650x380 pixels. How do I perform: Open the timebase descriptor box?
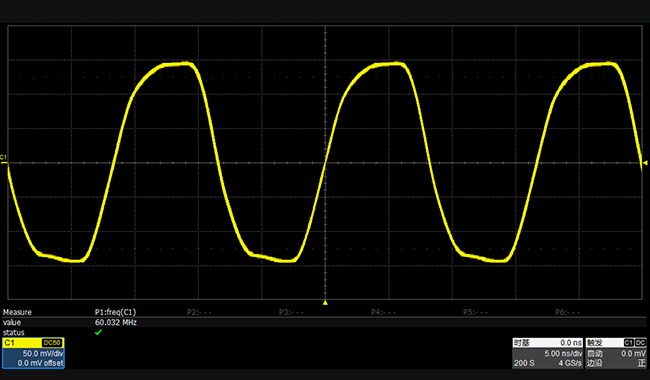548,353
